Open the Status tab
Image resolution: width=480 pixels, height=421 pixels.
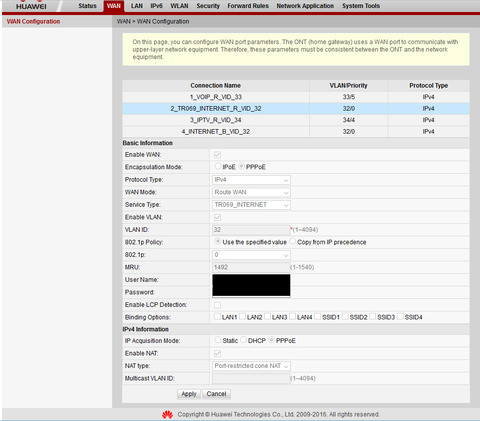coord(87,6)
